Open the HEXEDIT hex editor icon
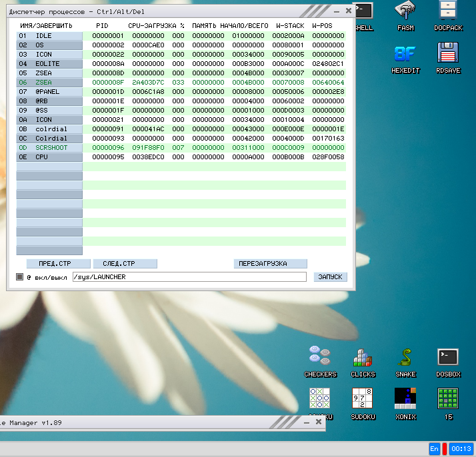 405,55
